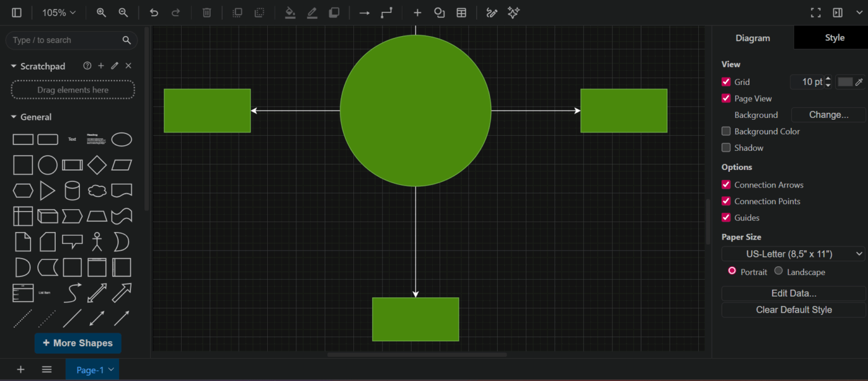Toggle the Guides checkbox
868x381 pixels.
point(726,217)
